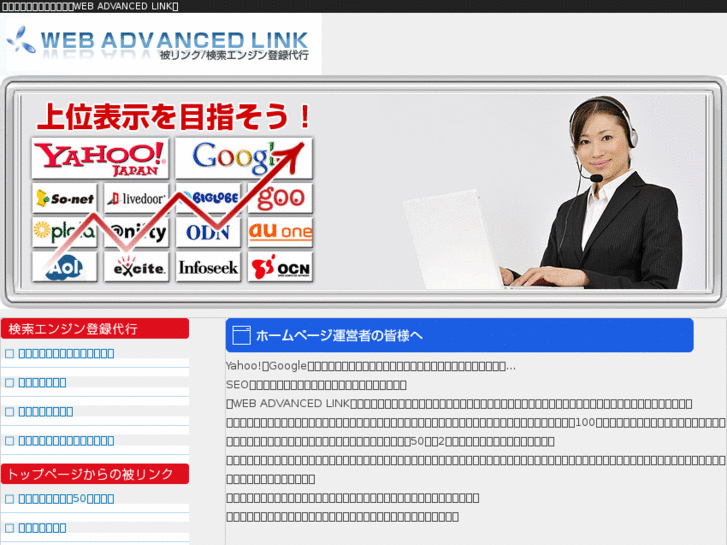Click the 検索エンジン登録代行 red sidebar header

(95, 328)
